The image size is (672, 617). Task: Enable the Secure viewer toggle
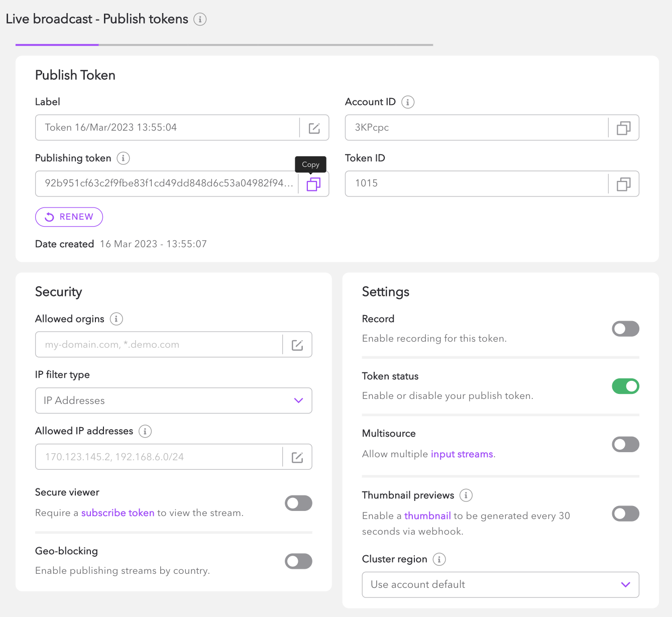(298, 503)
